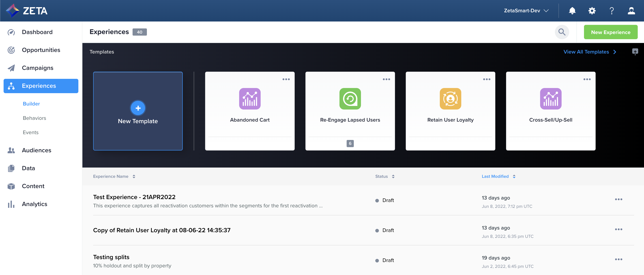
Task: Click the Abandoned Cart template icon
Action: (249, 99)
